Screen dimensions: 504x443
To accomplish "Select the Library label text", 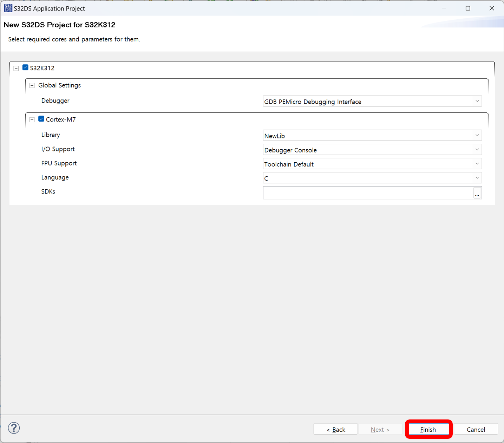I will coord(51,135).
